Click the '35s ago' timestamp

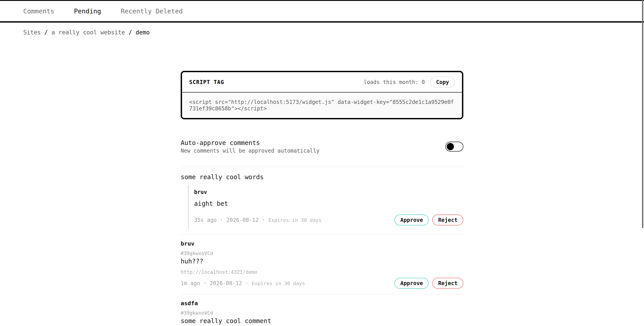pos(205,220)
